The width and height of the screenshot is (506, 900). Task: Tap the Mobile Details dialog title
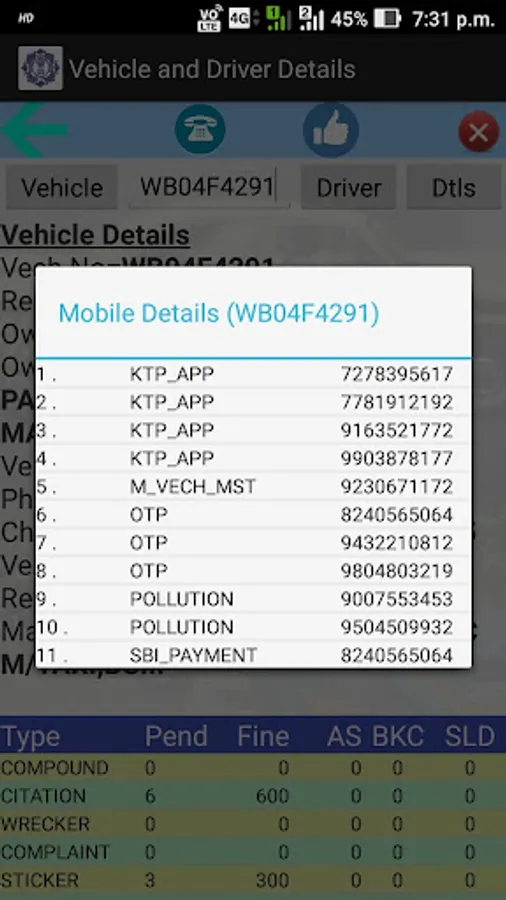coord(219,314)
